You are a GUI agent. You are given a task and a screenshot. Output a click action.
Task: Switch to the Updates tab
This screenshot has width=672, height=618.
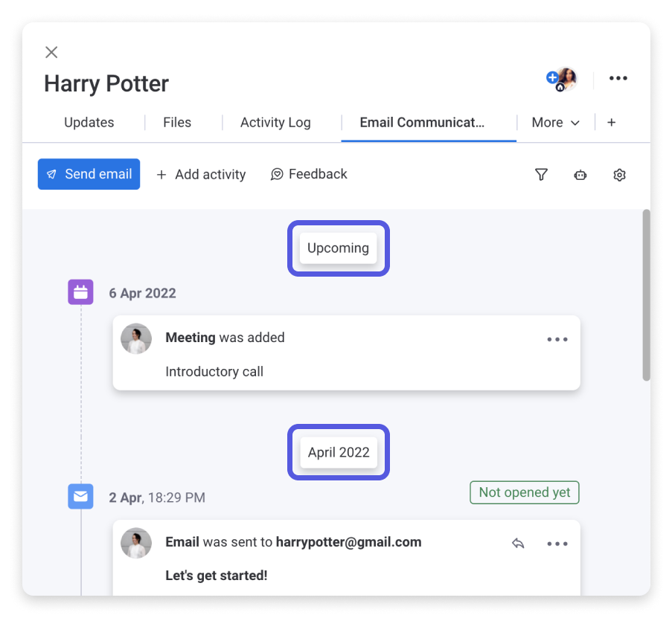pyautogui.click(x=89, y=123)
